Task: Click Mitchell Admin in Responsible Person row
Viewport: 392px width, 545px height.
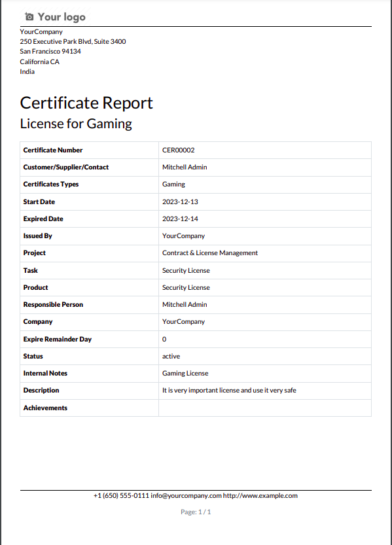Action: [185, 304]
